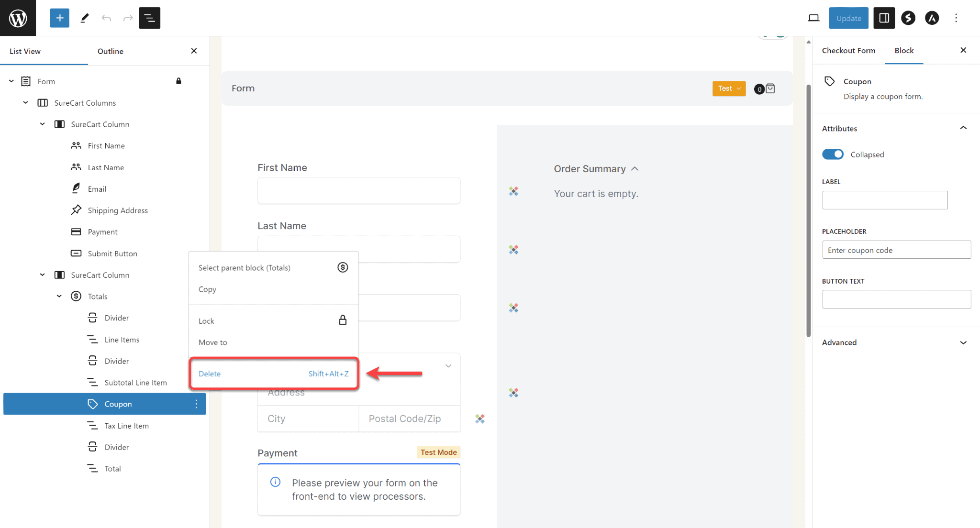Click the colorful icon beside First Name field

pos(513,191)
